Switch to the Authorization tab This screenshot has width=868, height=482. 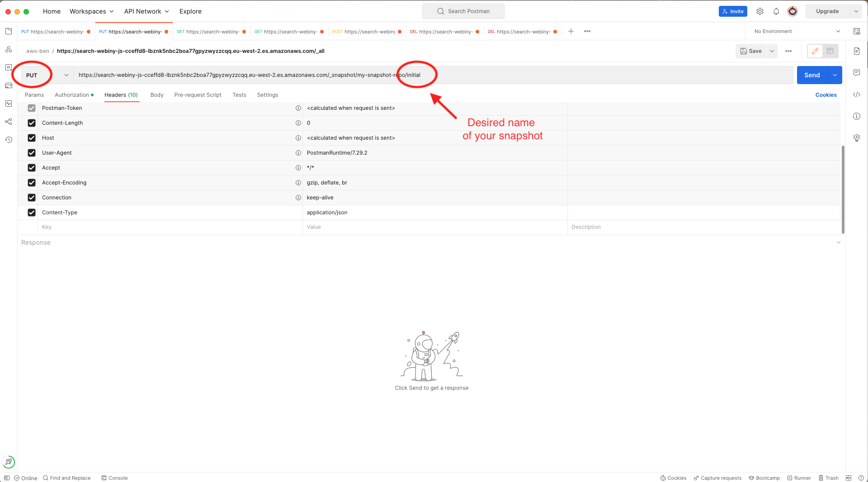pyautogui.click(x=72, y=95)
